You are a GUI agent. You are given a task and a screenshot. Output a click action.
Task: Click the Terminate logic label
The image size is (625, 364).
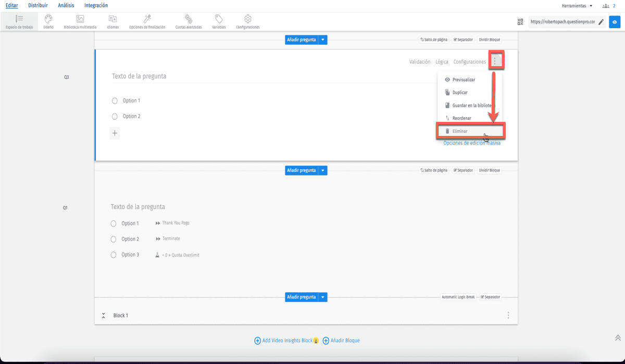point(171,239)
